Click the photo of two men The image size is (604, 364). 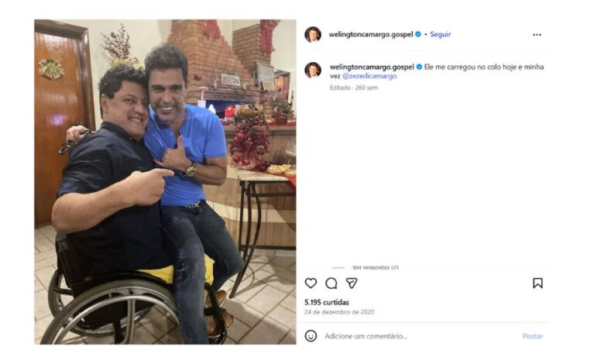165,182
